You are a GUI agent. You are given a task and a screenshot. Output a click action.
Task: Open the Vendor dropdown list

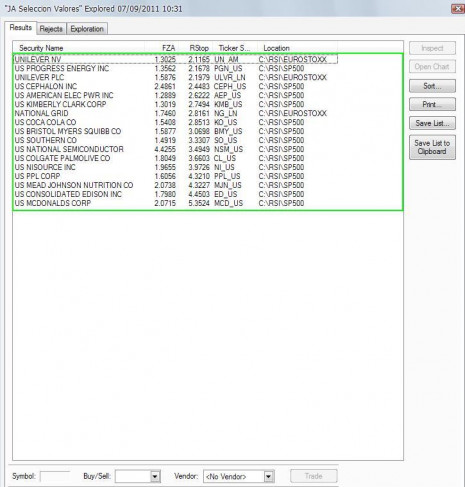click(269, 476)
